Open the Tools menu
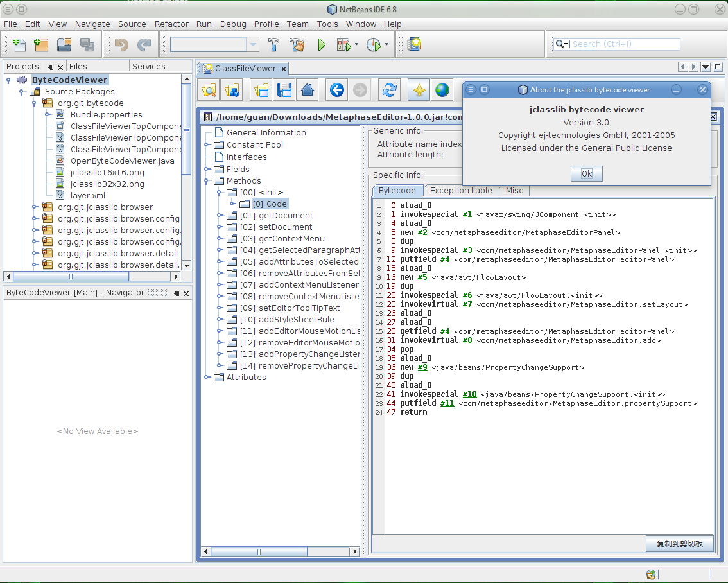 (327, 24)
